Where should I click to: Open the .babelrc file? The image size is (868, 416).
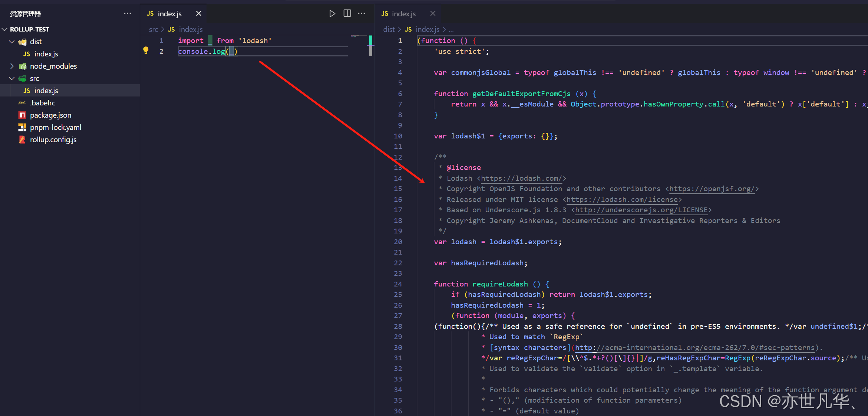(43, 103)
